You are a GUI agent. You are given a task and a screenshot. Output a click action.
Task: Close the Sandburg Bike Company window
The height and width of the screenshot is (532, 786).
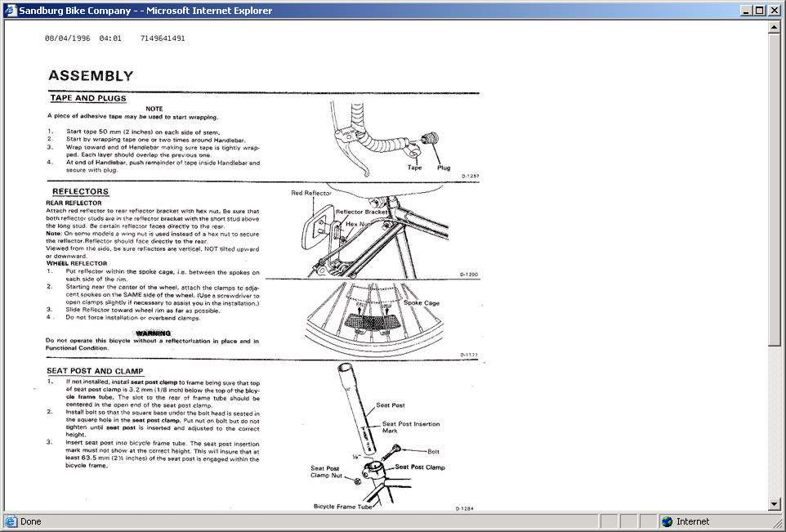775,11
